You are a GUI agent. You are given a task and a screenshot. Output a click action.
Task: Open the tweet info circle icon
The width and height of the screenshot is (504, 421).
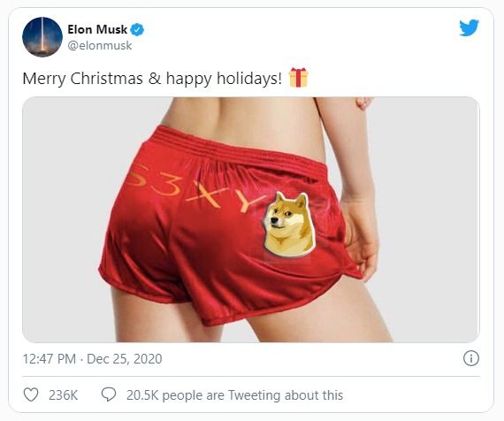pos(471,358)
